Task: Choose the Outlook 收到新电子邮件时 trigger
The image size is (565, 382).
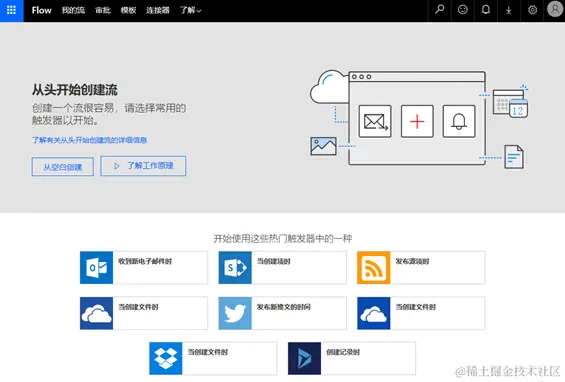Action: (144, 267)
